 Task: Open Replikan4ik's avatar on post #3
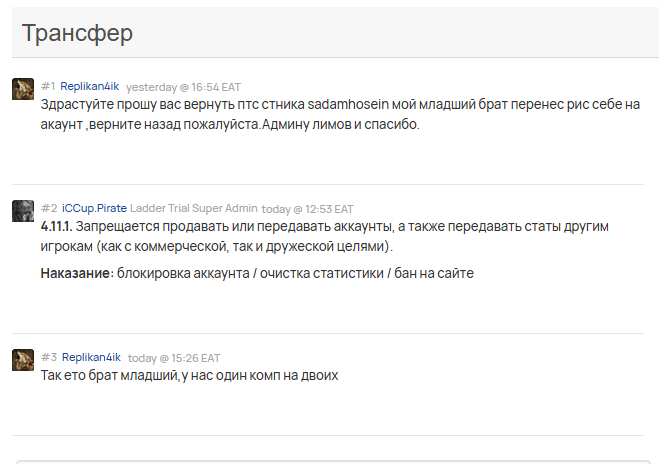[x=23, y=360]
